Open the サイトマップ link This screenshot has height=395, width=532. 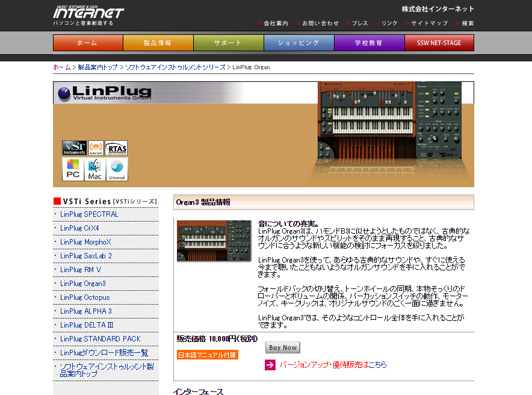click(430, 23)
